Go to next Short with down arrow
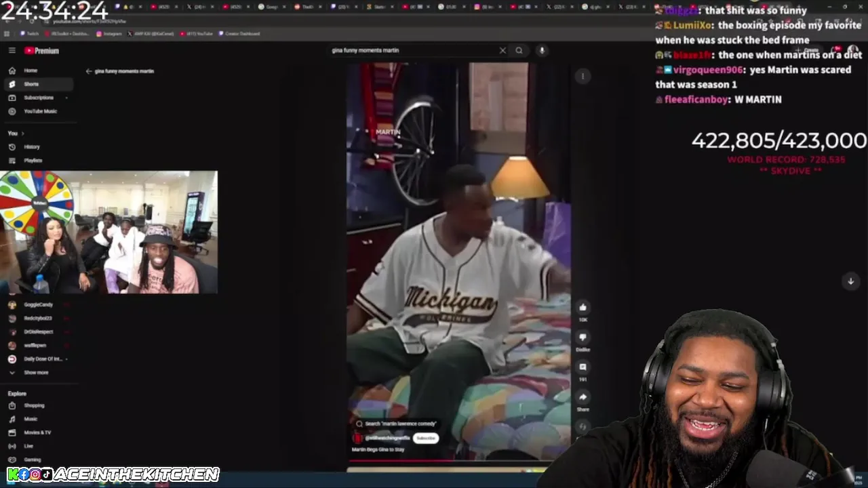This screenshot has width=868, height=488. 850,281
